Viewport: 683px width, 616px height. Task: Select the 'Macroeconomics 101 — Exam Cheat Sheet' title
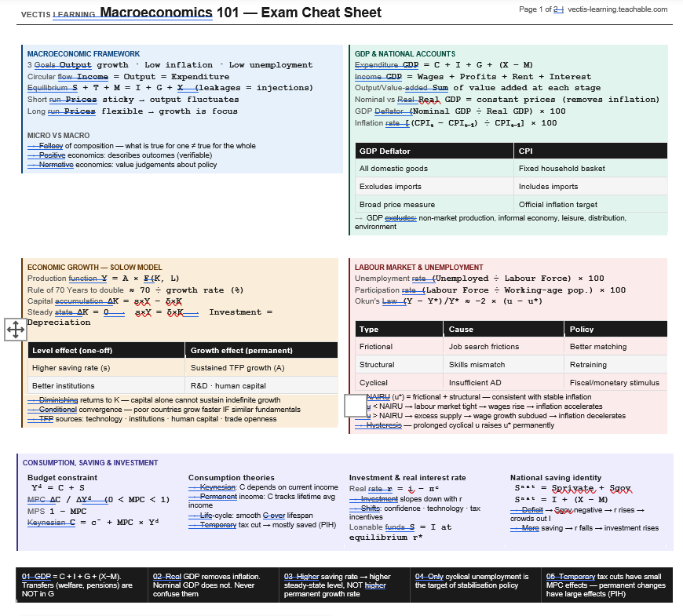240,13
